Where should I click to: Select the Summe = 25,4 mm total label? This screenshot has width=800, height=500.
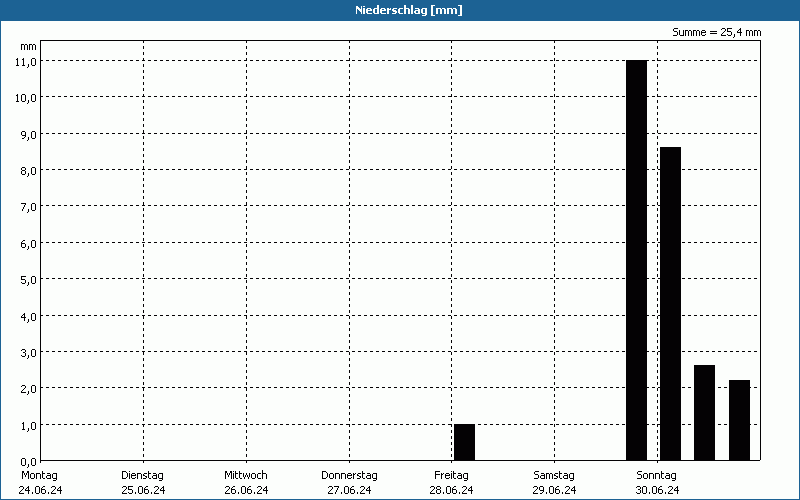pyautogui.click(x=716, y=32)
